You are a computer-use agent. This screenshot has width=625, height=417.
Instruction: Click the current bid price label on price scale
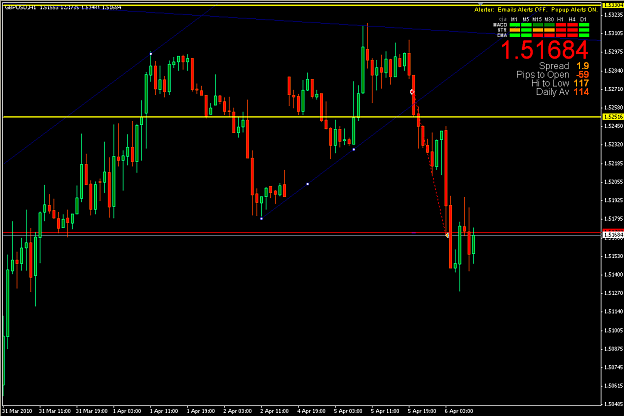613,235
